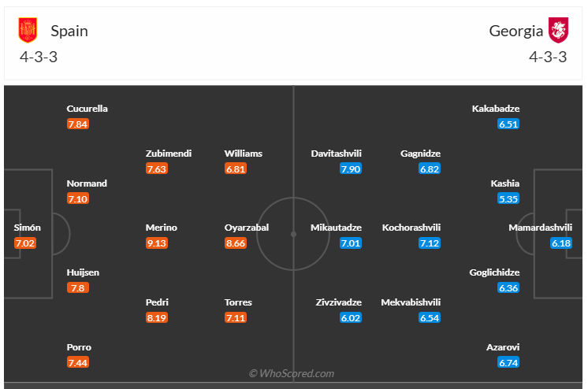
Task: Select player Zubimendi on the pitch
Action: pos(169,154)
